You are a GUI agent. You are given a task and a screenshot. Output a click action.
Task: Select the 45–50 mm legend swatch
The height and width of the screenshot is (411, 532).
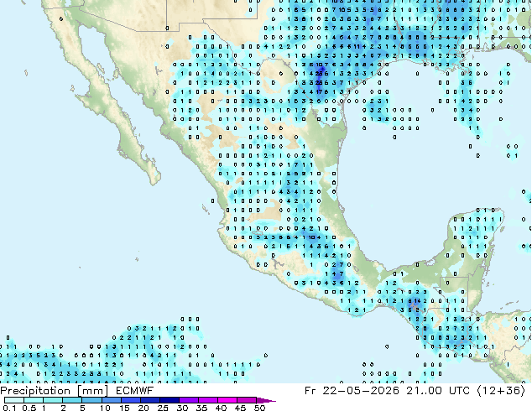coord(247,400)
